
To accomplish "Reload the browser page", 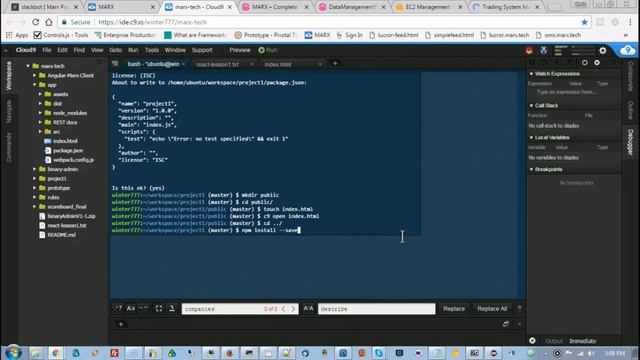I will [x=36, y=22].
